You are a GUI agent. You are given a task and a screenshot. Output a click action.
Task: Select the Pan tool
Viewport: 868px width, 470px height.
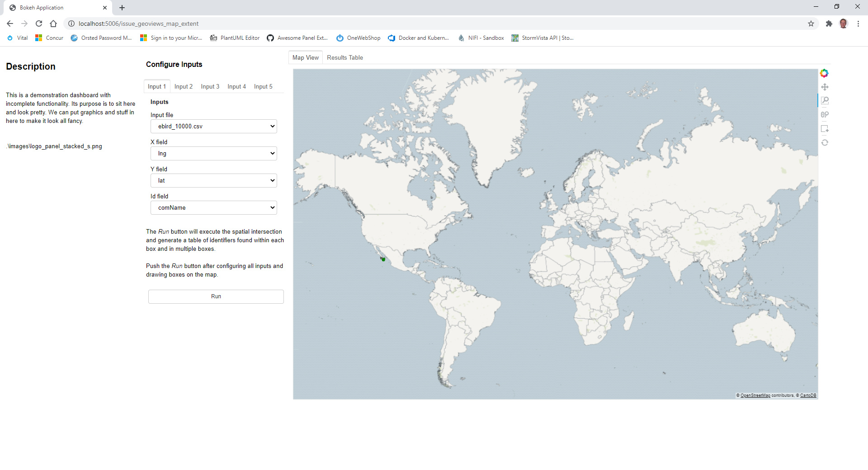pyautogui.click(x=825, y=87)
